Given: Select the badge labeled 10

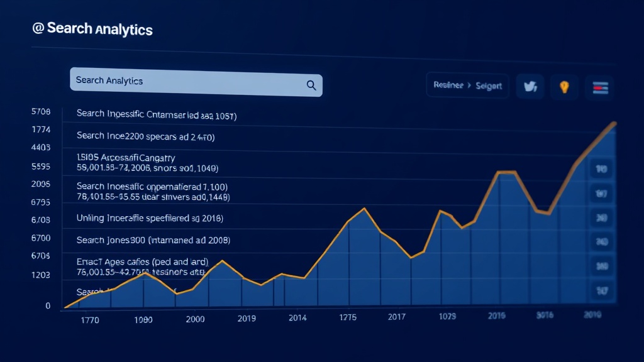Looking at the screenshot, I should point(601,170).
